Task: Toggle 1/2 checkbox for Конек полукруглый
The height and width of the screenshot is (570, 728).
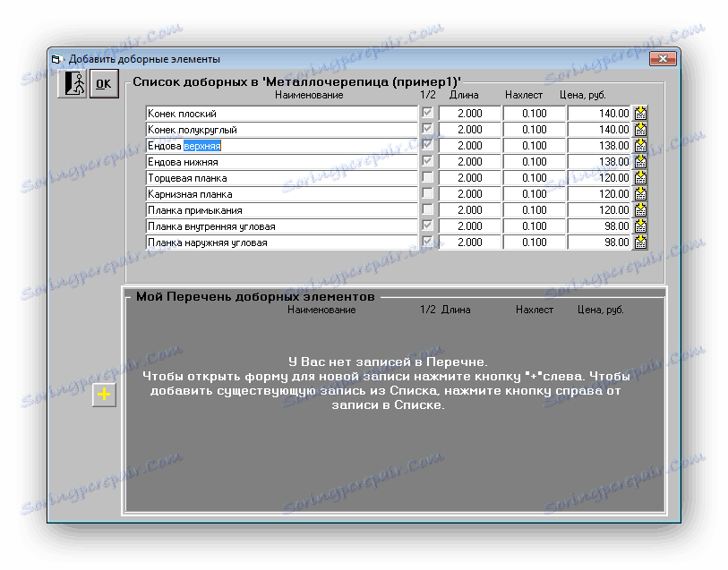Action: (x=428, y=129)
